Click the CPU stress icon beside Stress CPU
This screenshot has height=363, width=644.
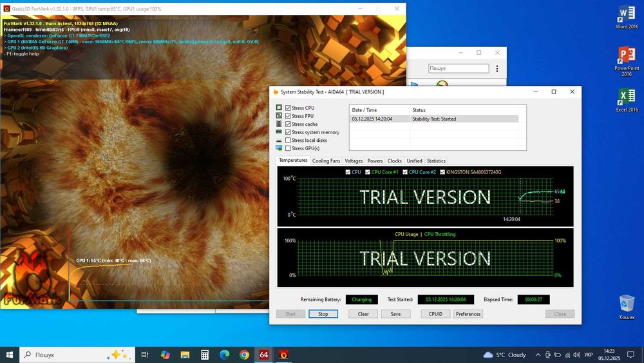[279, 108]
